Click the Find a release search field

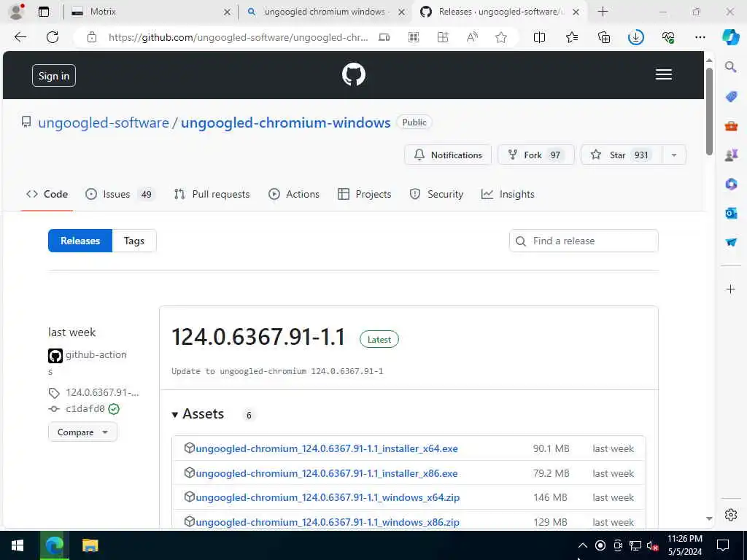click(584, 241)
